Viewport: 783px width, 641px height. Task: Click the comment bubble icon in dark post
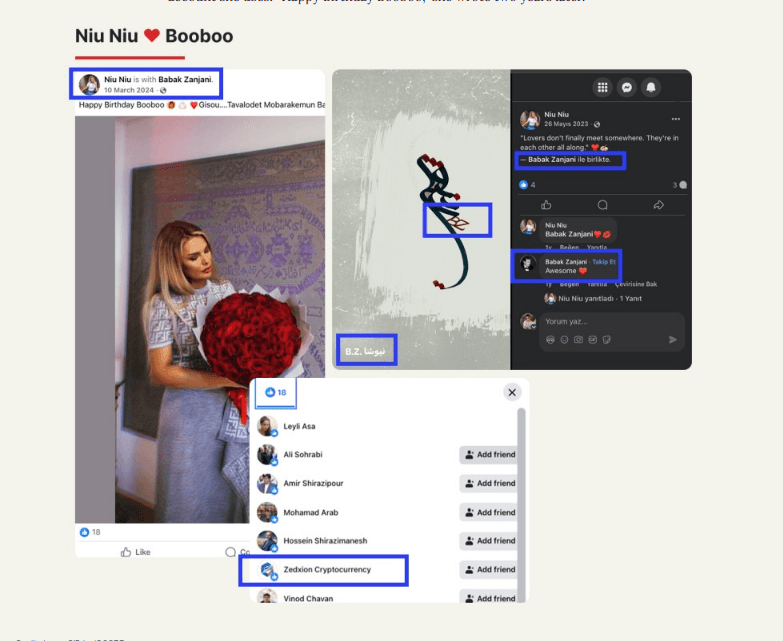coord(602,204)
